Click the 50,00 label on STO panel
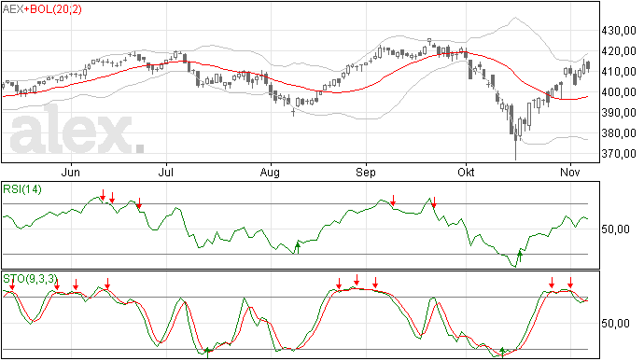This screenshot has width=644, height=361. click(615, 324)
